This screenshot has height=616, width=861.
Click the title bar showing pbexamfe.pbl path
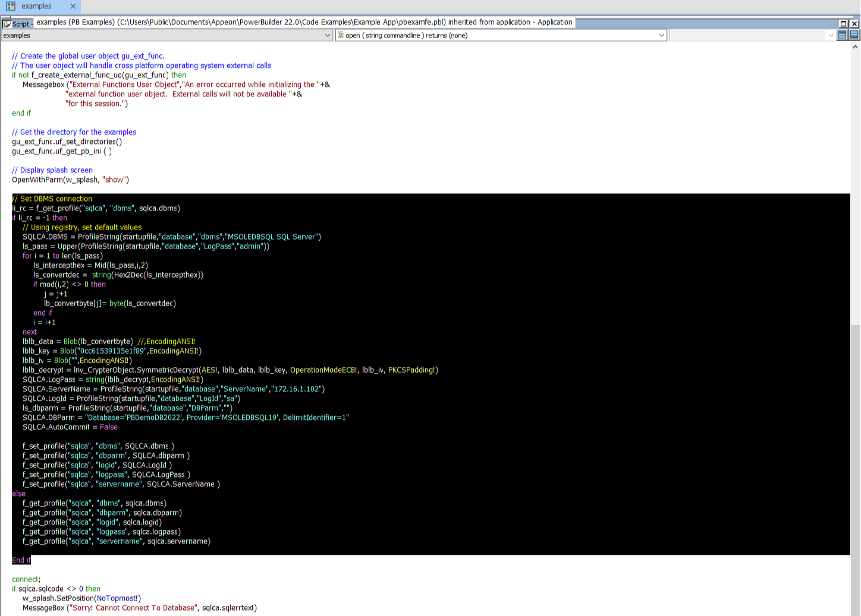tap(297, 22)
